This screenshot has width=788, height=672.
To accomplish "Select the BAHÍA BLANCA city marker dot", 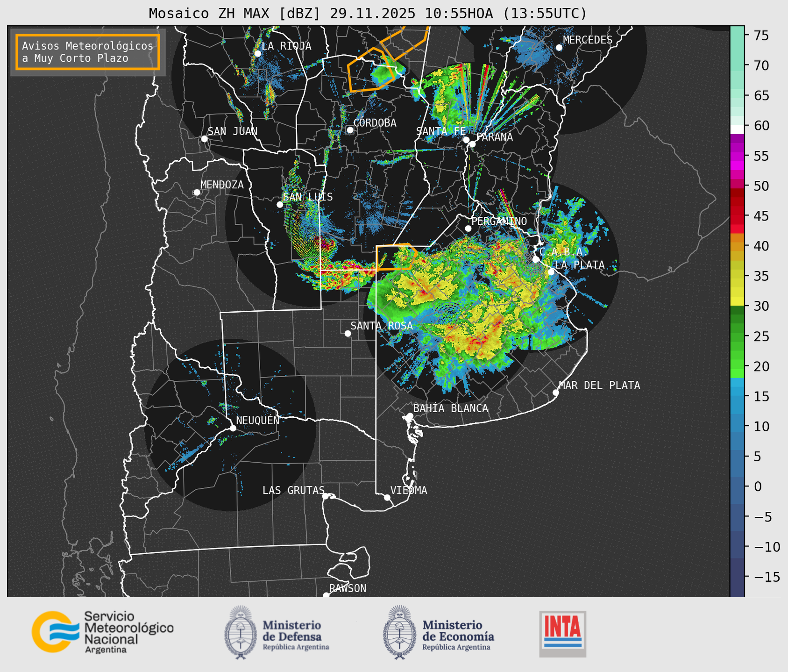I will point(410,416).
